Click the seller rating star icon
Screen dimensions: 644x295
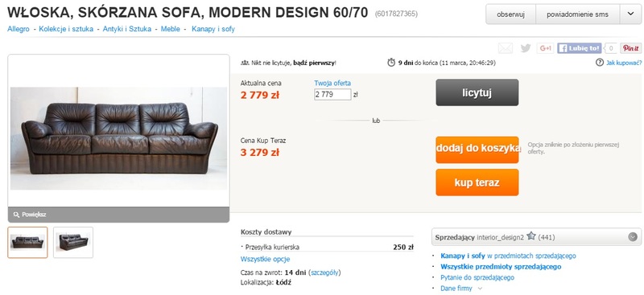pyautogui.click(x=531, y=236)
